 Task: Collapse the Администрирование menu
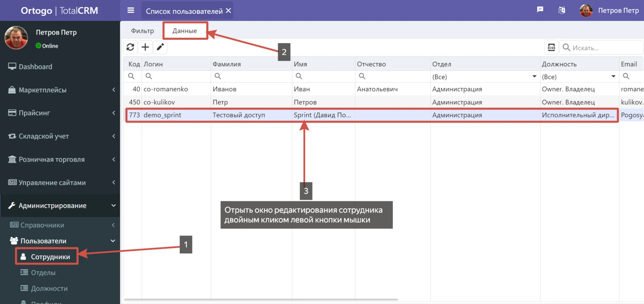click(60, 205)
